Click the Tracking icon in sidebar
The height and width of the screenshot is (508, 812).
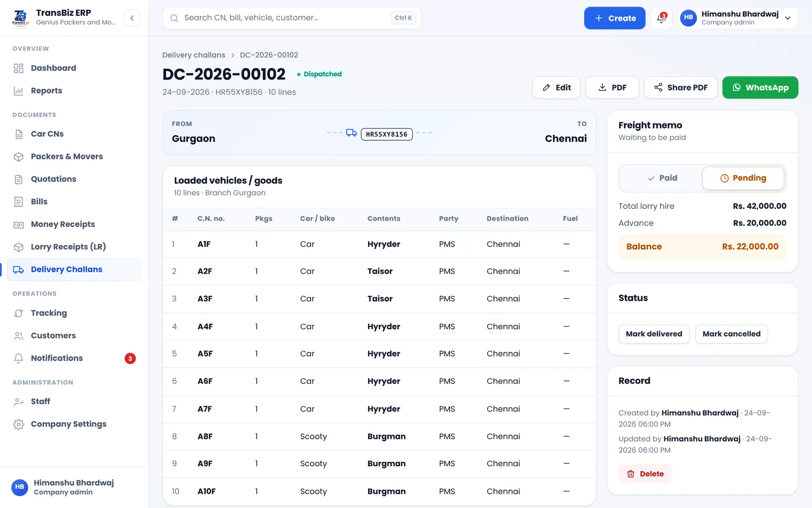19,313
